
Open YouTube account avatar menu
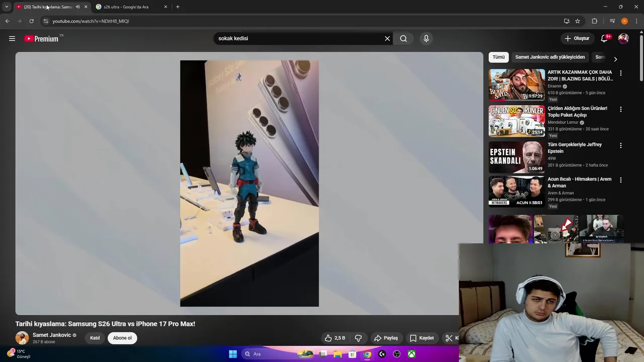click(623, 38)
